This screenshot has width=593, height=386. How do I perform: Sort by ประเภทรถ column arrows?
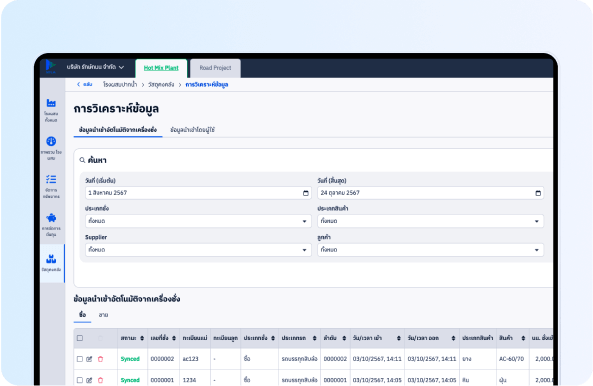pyautogui.click(x=314, y=338)
